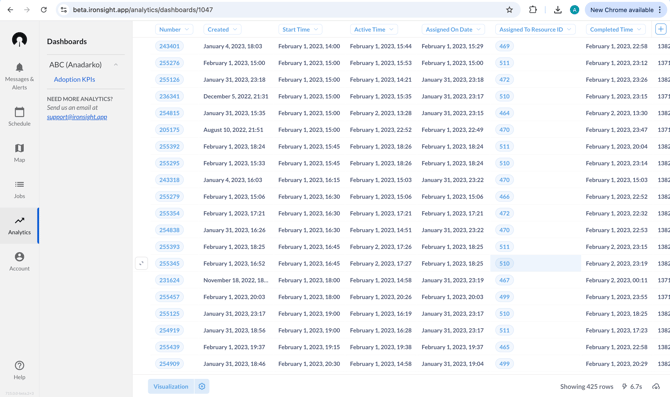The width and height of the screenshot is (670, 397).
Task: Click the 6.7s query time indicator
Action: point(632,386)
